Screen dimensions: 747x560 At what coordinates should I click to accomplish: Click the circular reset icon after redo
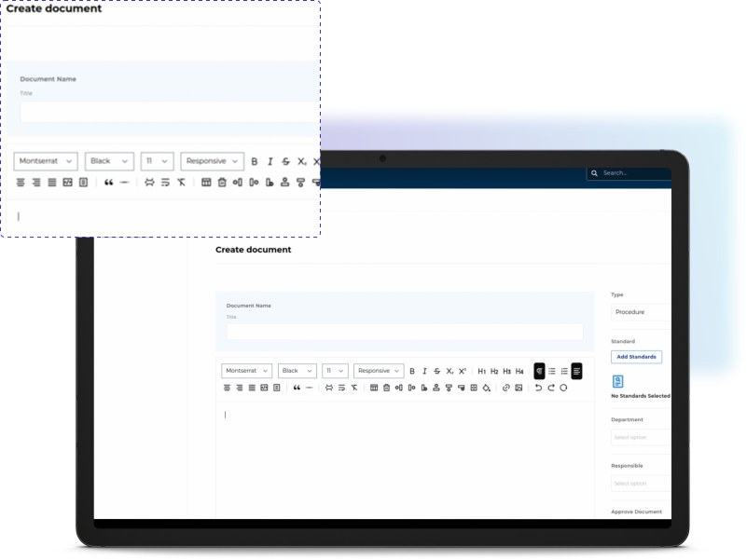(x=563, y=388)
